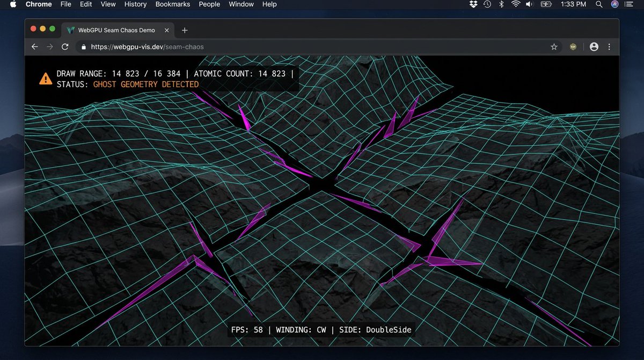The width and height of the screenshot is (644, 360).
Task: Open Spotlight search magnifier
Action: [599, 4]
